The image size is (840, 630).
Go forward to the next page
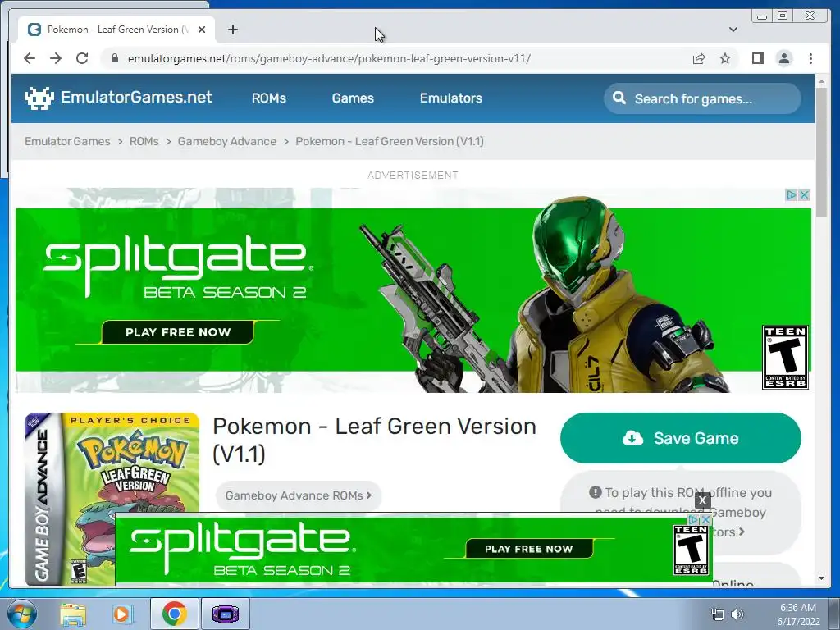56,58
